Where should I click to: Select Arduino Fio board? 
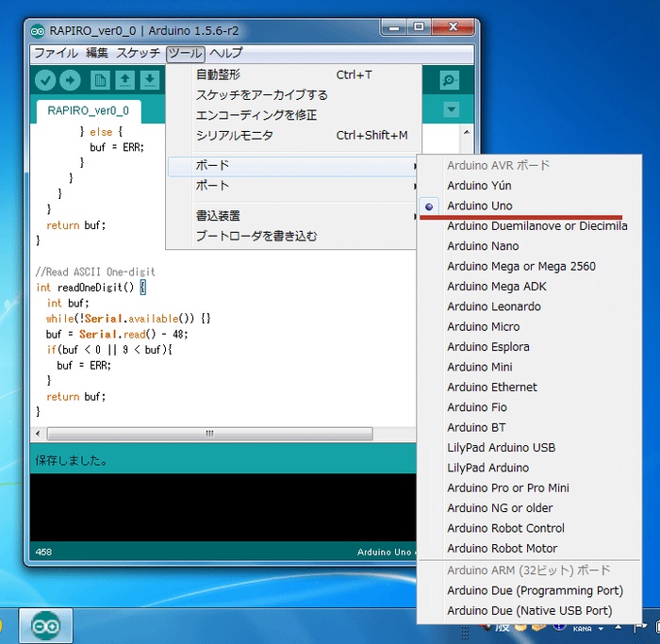pyautogui.click(x=529, y=407)
